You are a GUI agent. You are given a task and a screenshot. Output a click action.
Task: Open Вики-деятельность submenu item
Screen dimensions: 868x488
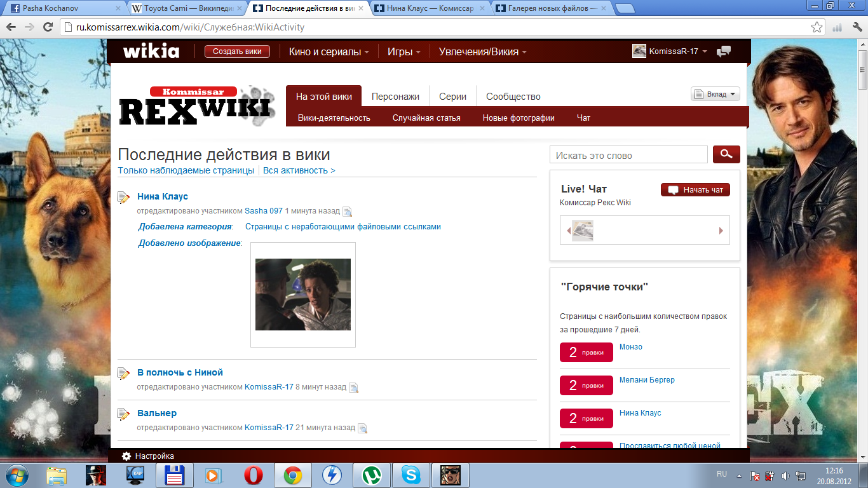(334, 118)
